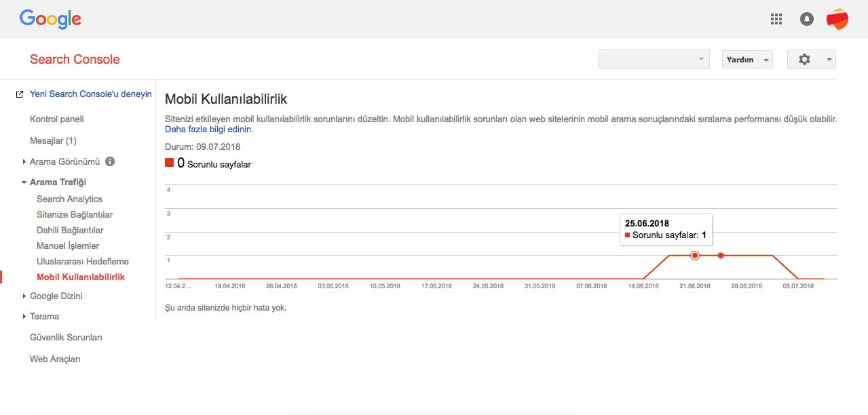Click the external link icon beside Yeni Search Console

20,94
